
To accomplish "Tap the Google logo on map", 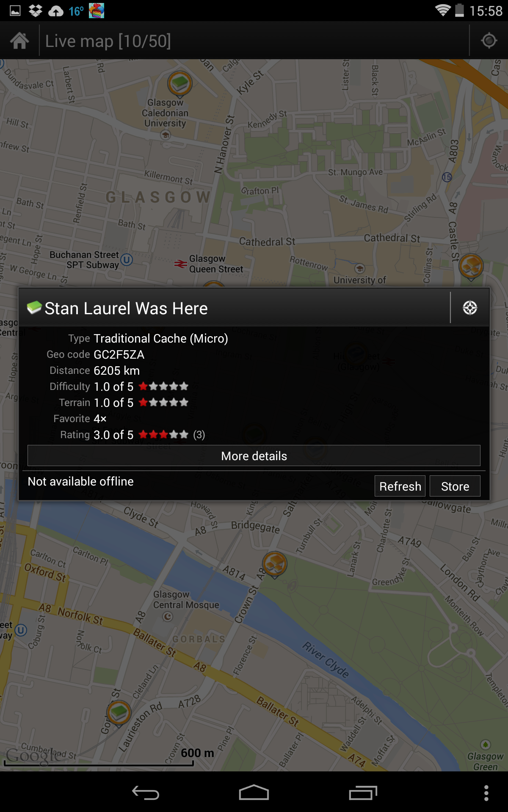I will [33, 755].
